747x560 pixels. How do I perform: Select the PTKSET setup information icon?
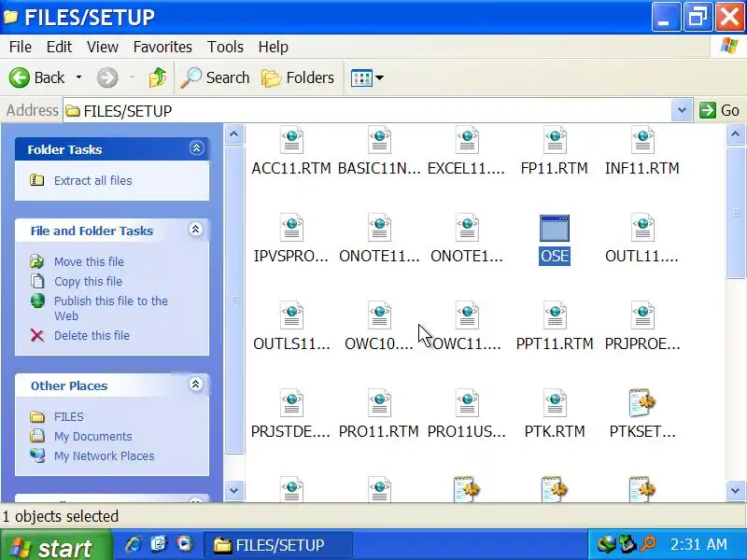click(x=642, y=403)
